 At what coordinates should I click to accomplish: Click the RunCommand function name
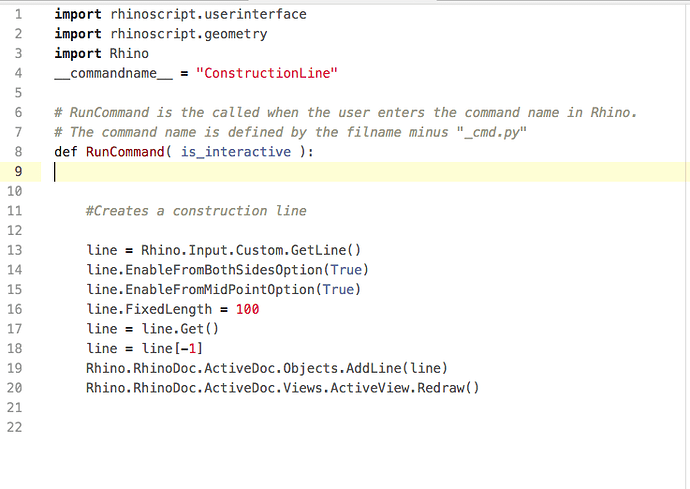[125, 152]
